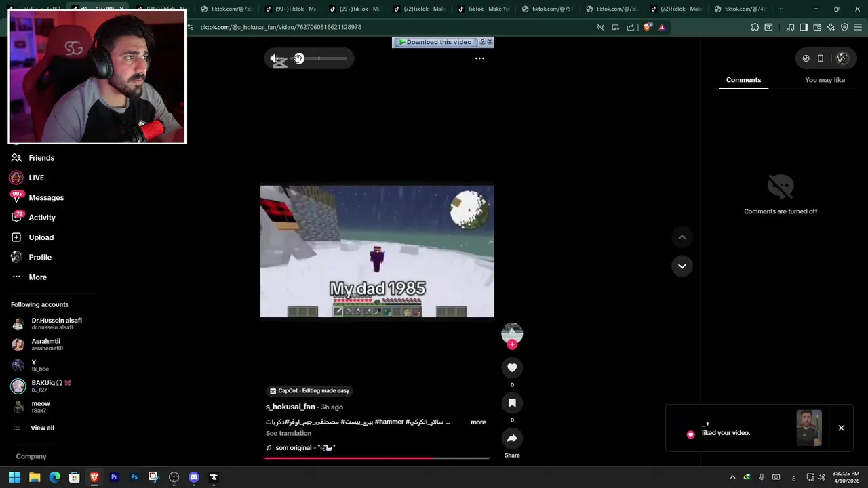Switch to the You may like tab
Screen dimensions: 868x488
[825, 80]
